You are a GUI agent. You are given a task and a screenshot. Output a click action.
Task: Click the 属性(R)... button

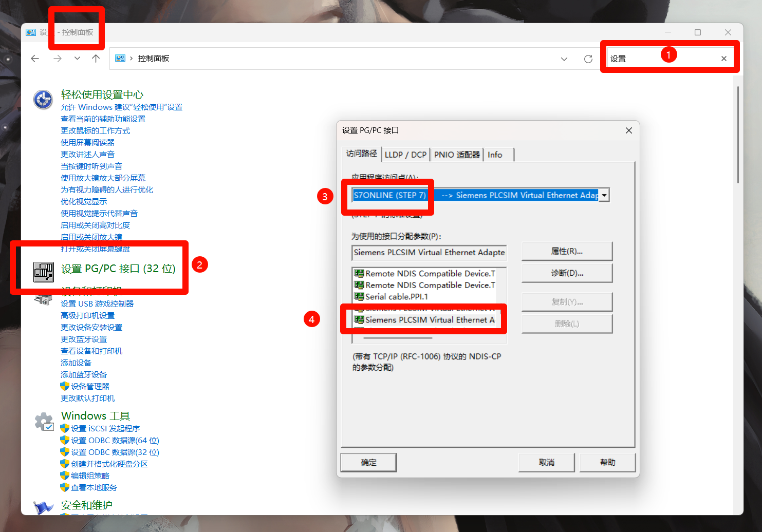click(567, 251)
